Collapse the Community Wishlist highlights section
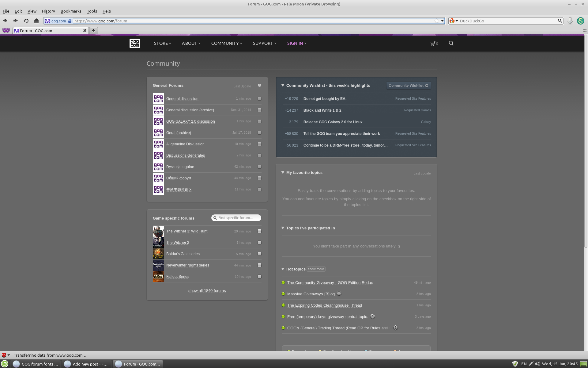 coord(283,86)
